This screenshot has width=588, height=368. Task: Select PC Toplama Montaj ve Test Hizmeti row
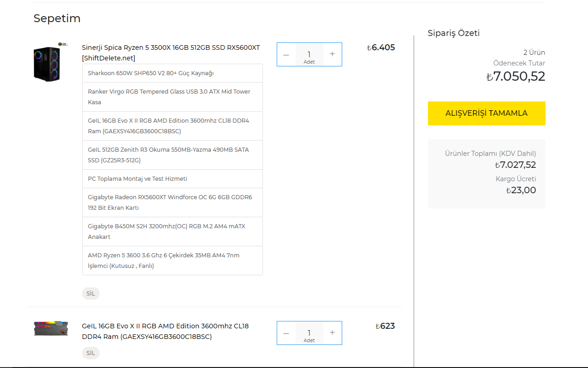[172, 179]
